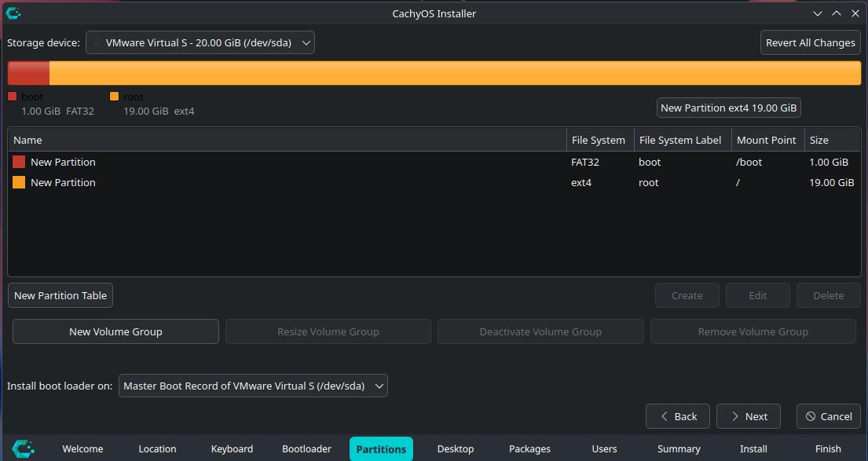Click the Delete partition button

click(829, 295)
